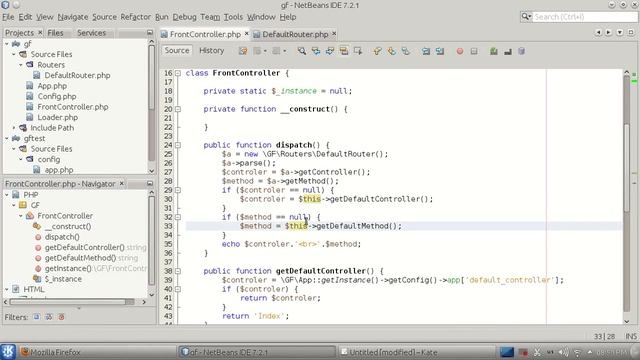Select App.php in Projects tree
This screenshot has width=640, height=360.
click(52, 86)
